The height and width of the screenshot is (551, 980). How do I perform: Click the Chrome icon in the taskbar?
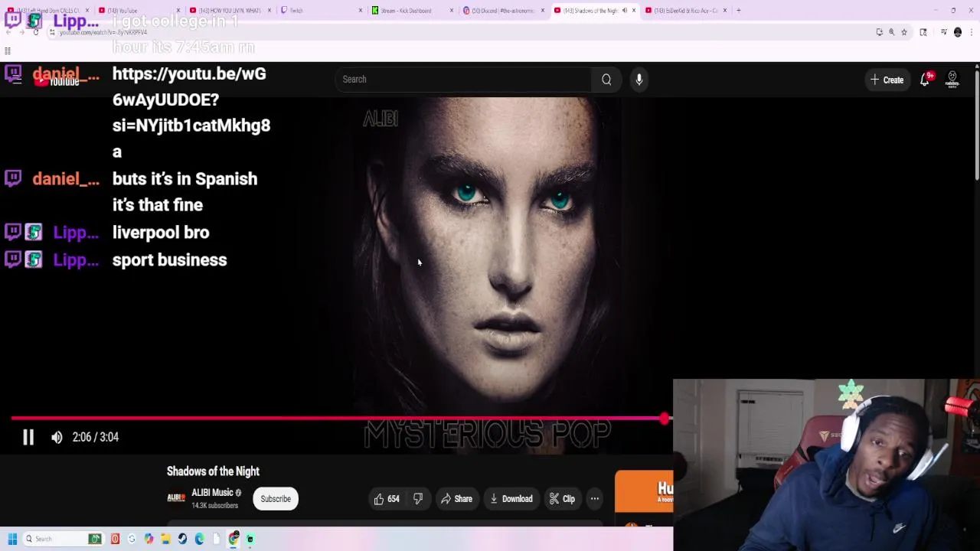pyautogui.click(x=234, y=539)
